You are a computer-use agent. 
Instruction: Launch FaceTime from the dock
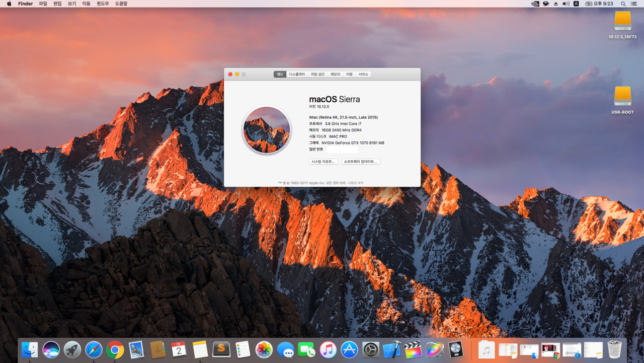pyautogui.click(x=307, y=349)
